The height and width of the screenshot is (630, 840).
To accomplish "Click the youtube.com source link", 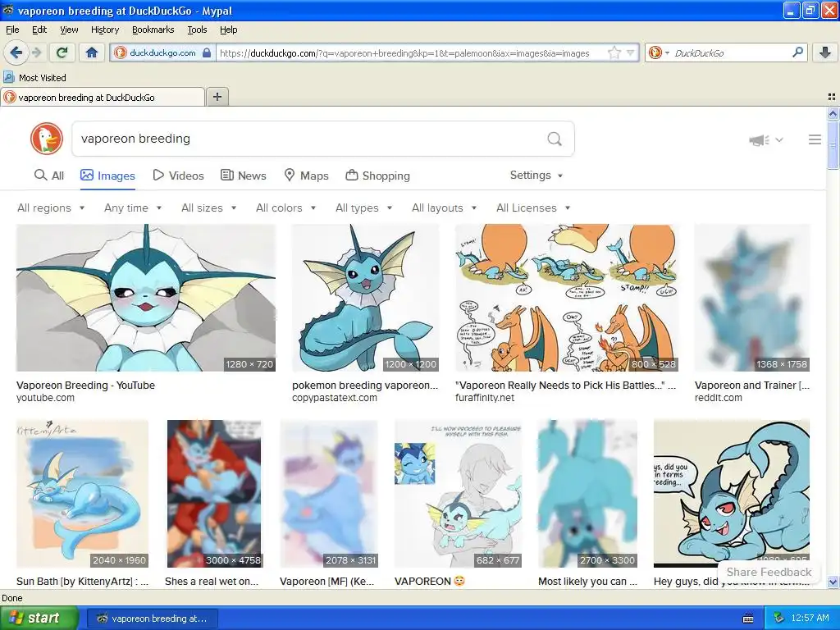I will pyautogui.click(x=46, y=398).
